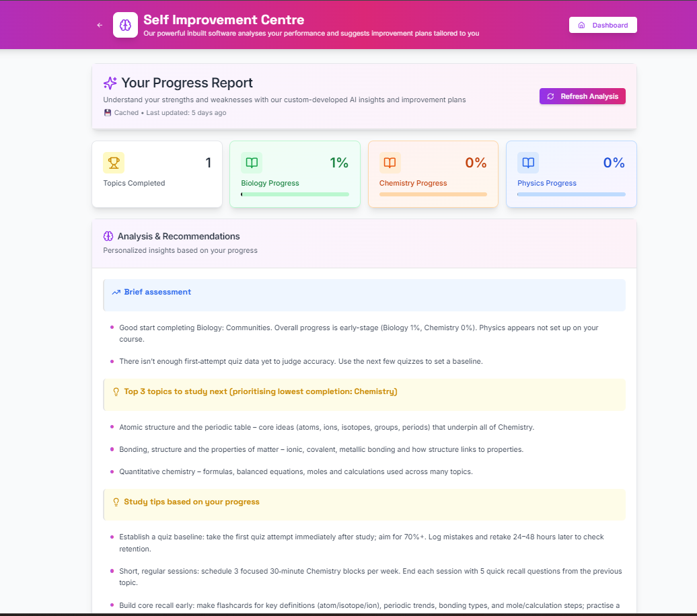Click the blue Physics book icon
The width and height of the screenshot is (697, 616).
(x=528, y=163)
